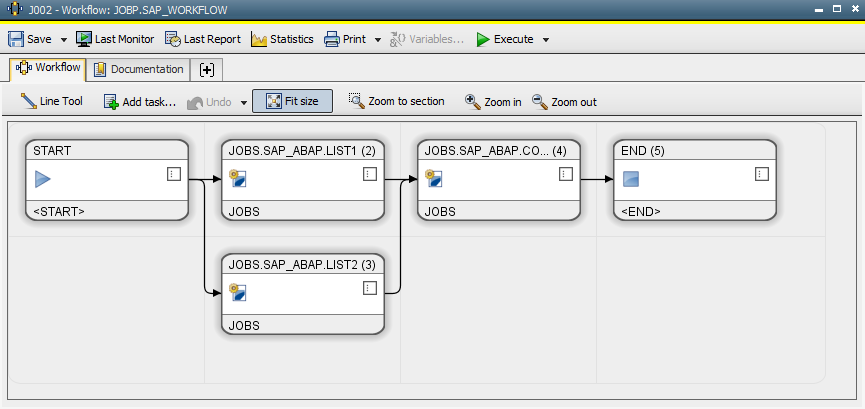The width and height of the screenshot is (865, 409).
Task: Open the Last Report
Action: coord(203,40)
